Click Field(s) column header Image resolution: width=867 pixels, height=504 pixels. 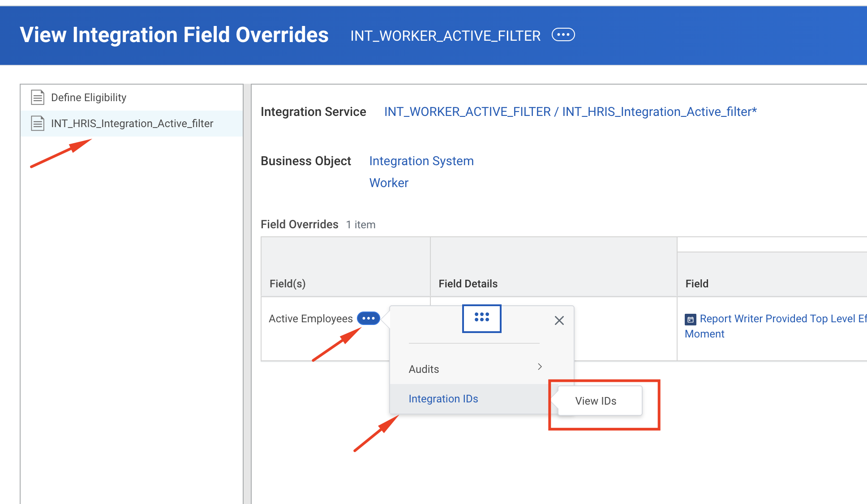[287, 283]
